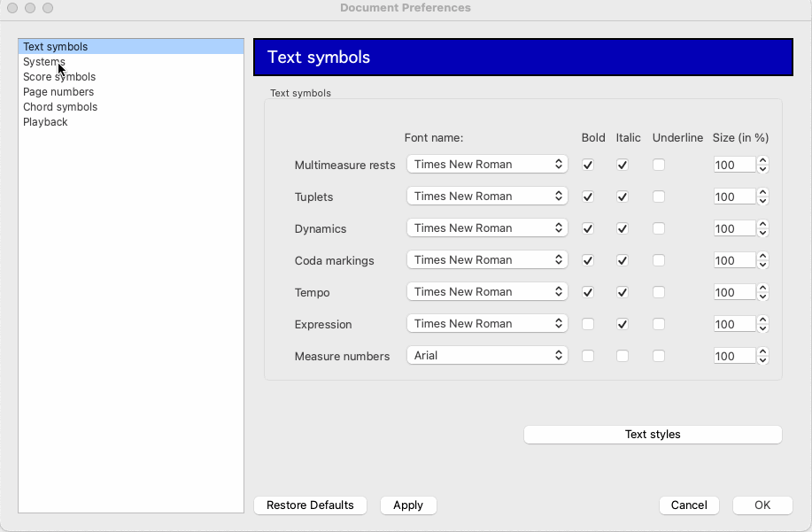This screenshot has width=812, height=532.
Task: Go to Page numbers preferences
Action: pos(58,91)
